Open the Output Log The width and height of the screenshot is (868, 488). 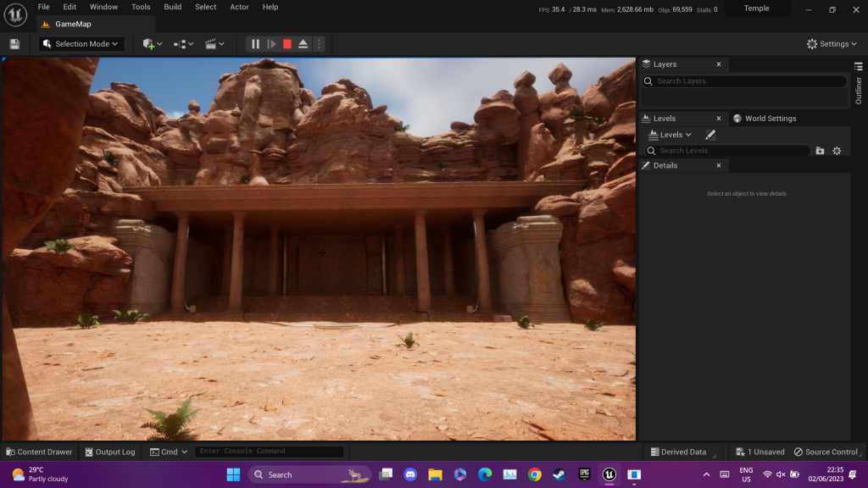click(x=109, y=452)
